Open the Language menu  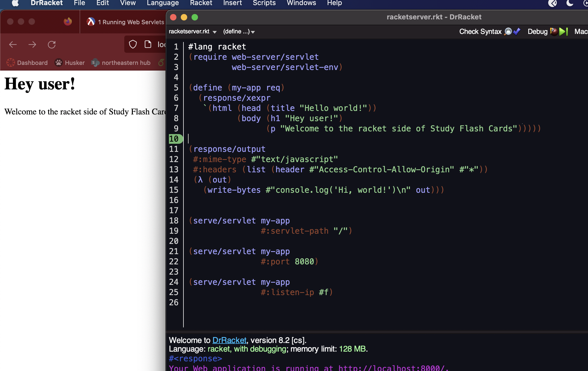click(162, 3)
